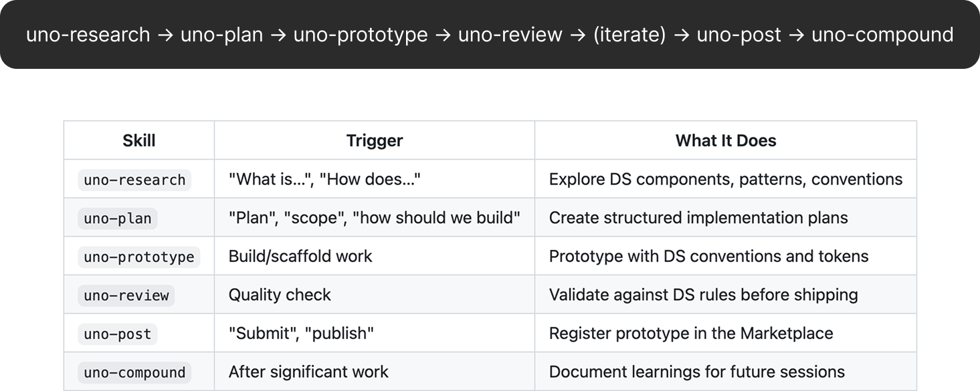Select the What It Does column header
Viewport: 980px width, 391px height.
726,140
